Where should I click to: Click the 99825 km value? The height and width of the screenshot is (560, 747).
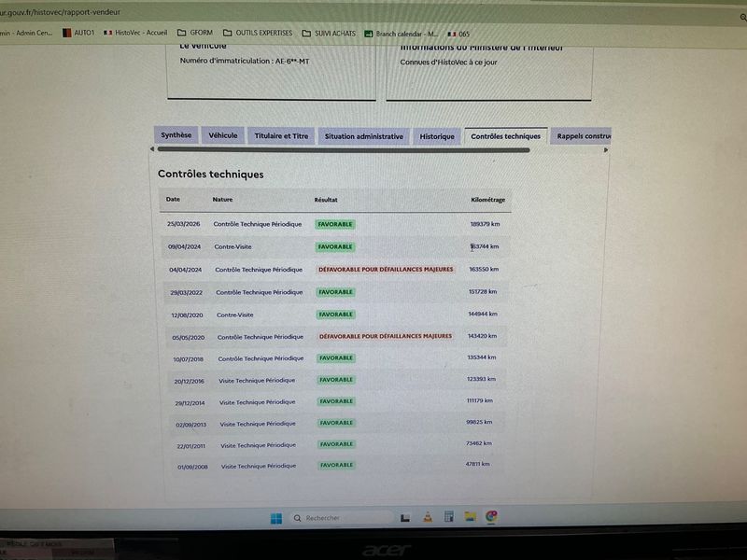479,422
